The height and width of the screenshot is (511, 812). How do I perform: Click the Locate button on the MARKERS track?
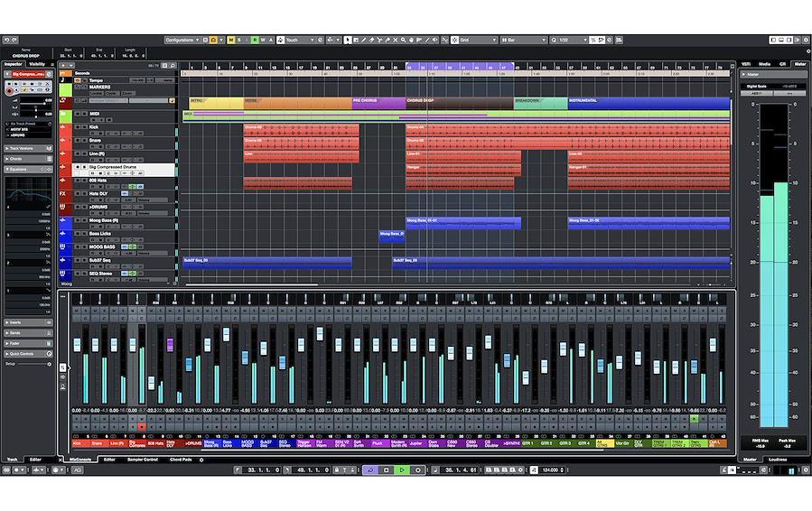pos(96,92)
